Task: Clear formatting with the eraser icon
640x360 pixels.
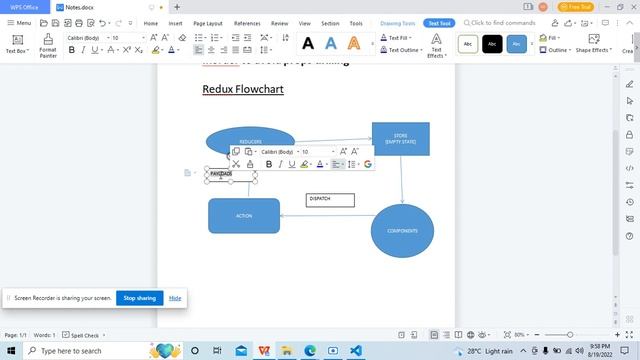Action: 182,38
